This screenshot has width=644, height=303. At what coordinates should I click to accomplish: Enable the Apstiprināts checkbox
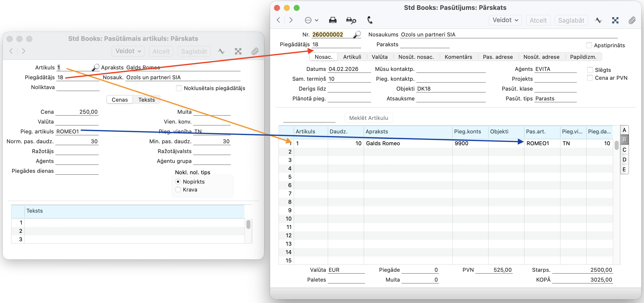pyautogui.click(x=589, y=45)
